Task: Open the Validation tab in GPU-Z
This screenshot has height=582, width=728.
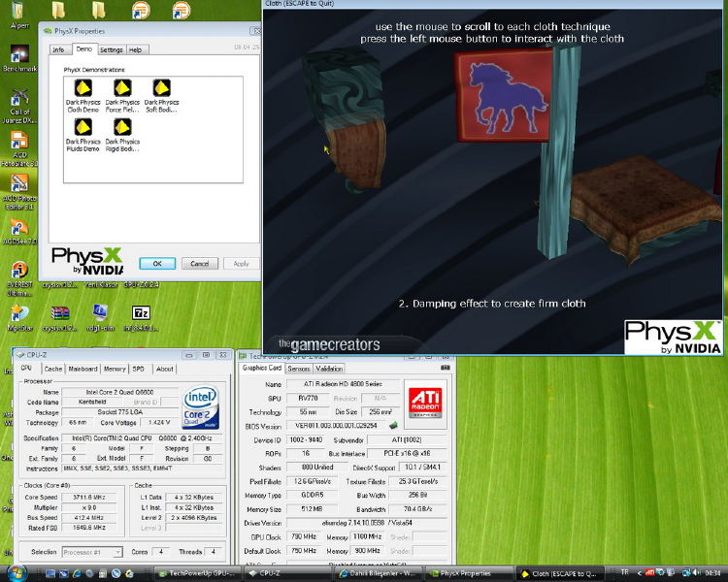Action: click(329, 369)
